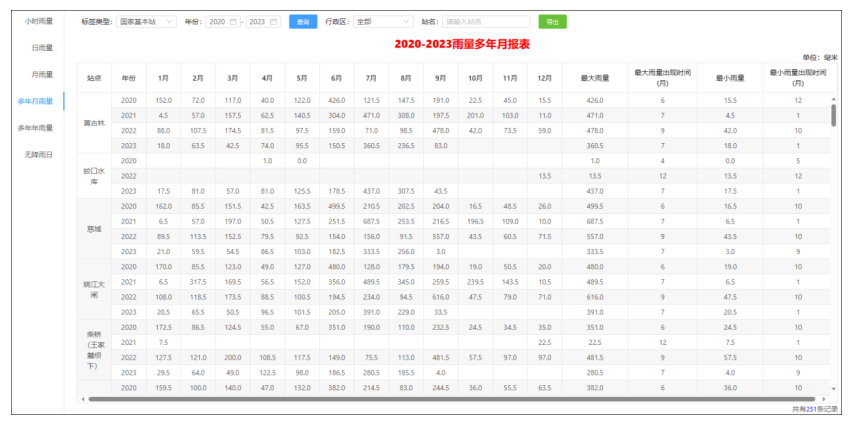Click the 1月 column header
This screenshot has height=423, width=850.
click(163, 78)
